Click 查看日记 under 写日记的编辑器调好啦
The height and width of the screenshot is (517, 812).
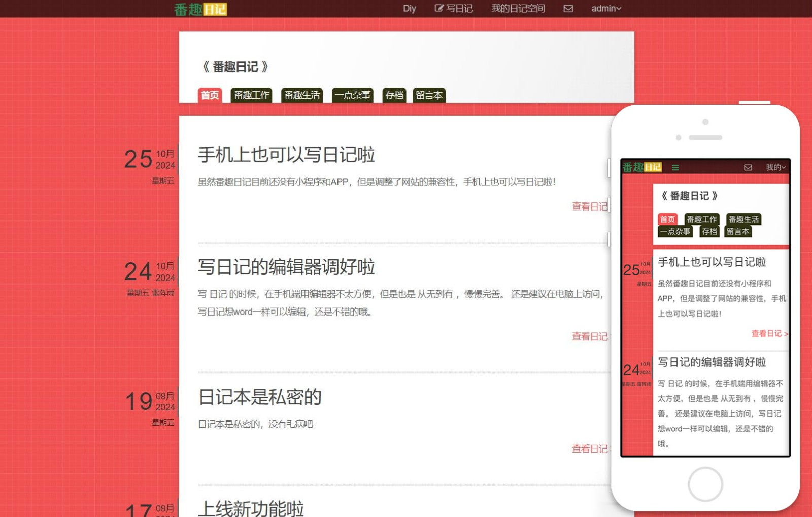pyautogui.click(x=590, y=336)
